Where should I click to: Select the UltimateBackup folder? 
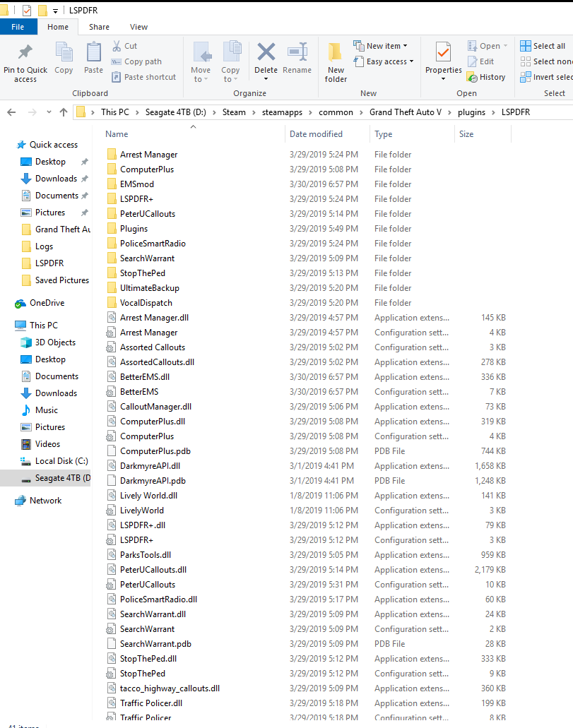149,288
